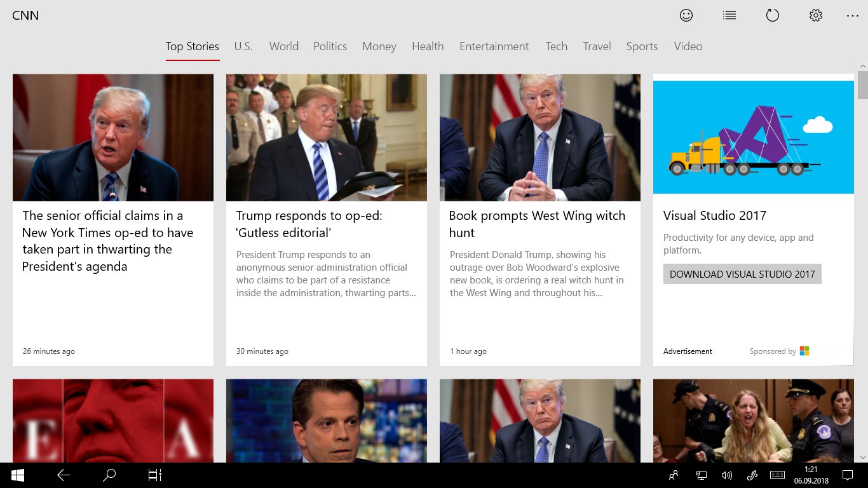Open the People icon in system tray
The height and width of the screenshot is (488, 868).
click(674, 475)
